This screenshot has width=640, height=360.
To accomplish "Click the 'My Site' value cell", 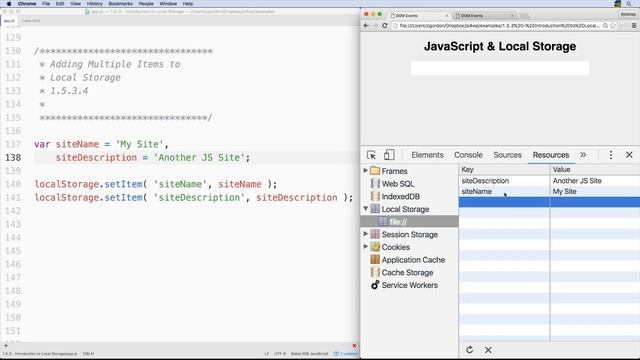I will click(x=595, y=191).
